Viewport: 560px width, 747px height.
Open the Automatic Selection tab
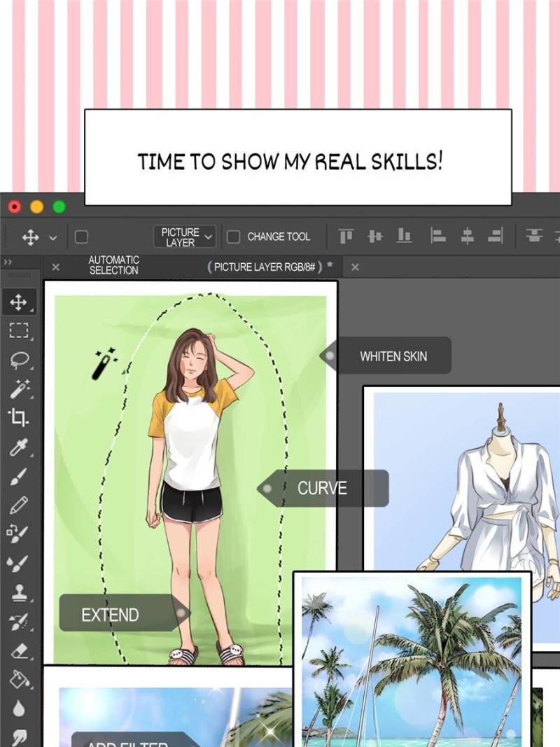tap(113, 265)
